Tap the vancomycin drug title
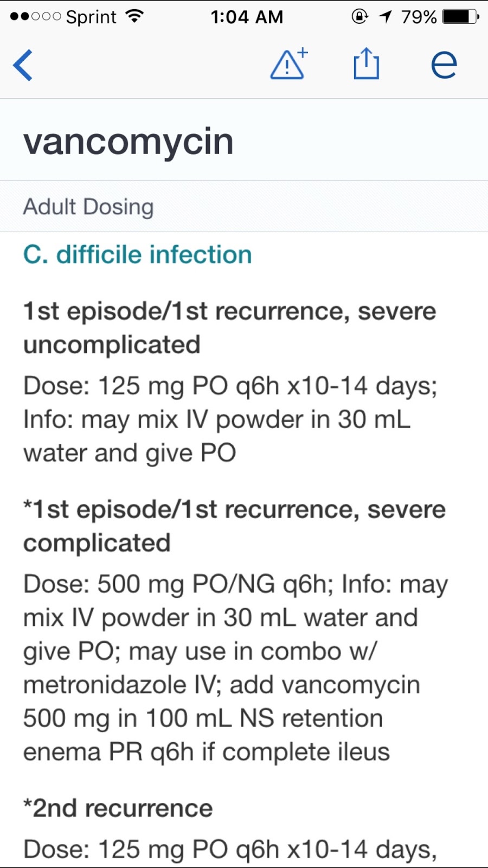The image size is (488, 868). (128, 141)
